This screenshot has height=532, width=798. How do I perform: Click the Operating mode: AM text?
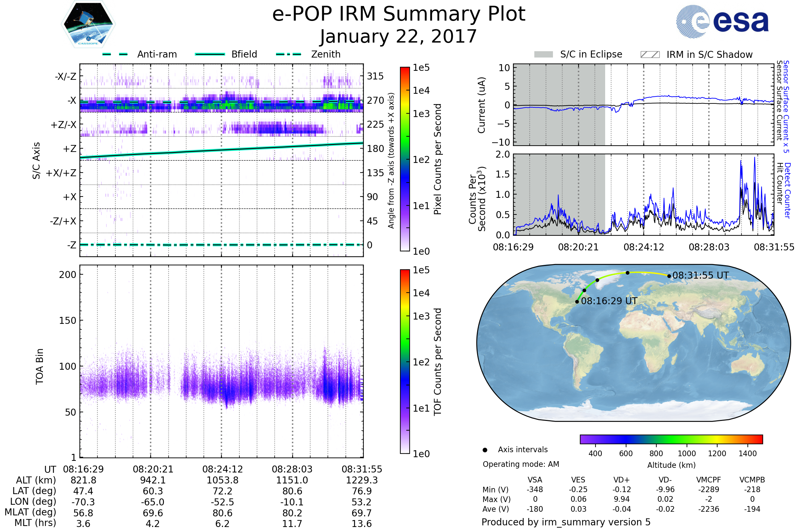click(521, 464)
